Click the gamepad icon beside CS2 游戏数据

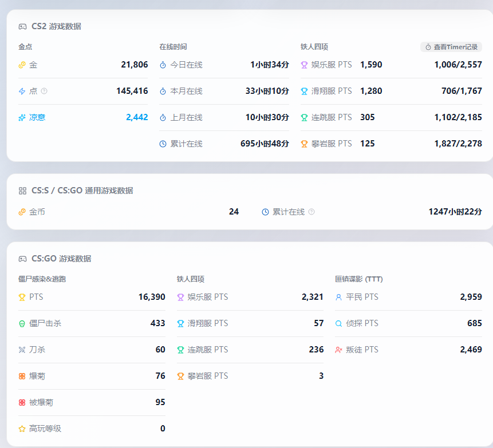(23, 27)
